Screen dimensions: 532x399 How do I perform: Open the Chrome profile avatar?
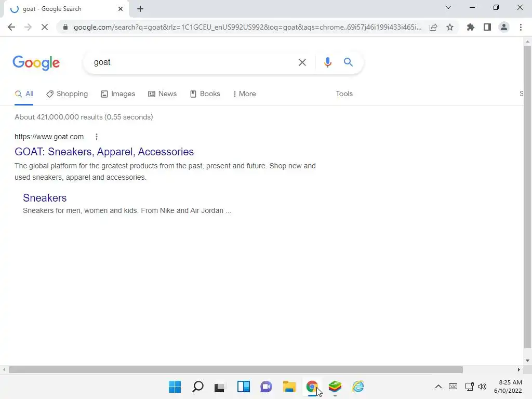coord(504,27)
